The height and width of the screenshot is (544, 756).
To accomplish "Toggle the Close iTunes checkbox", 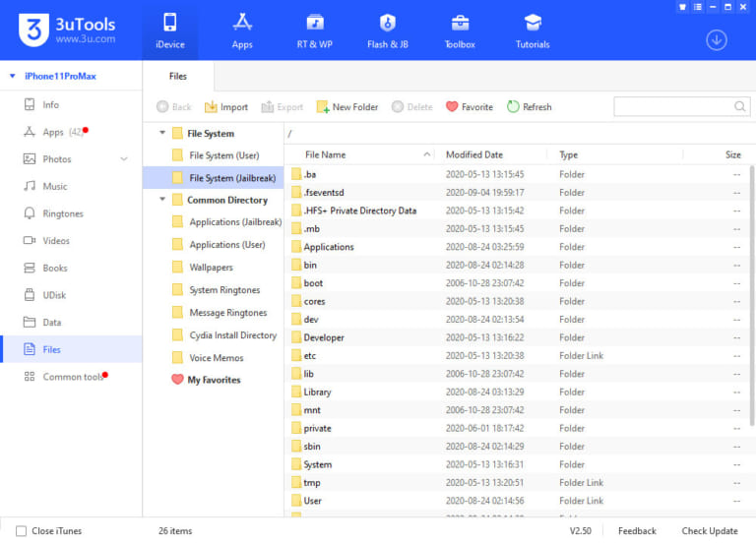I will [x=21, y=531].
